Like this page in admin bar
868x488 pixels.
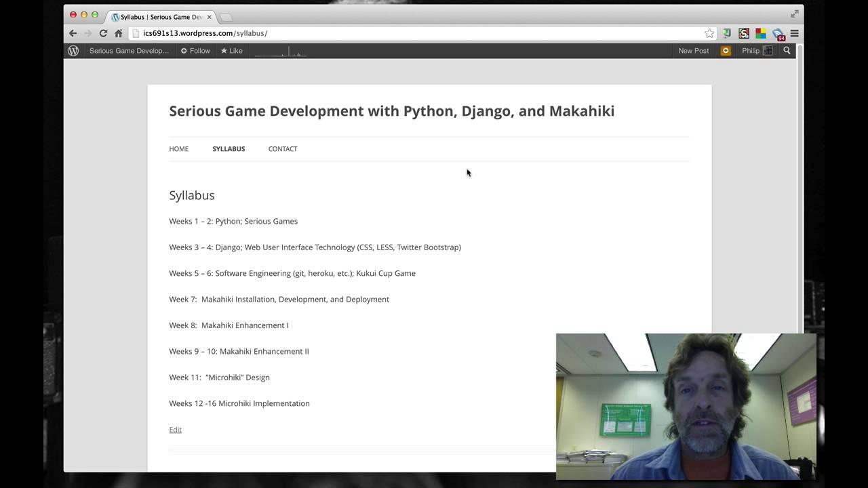[x=231, y=51]
